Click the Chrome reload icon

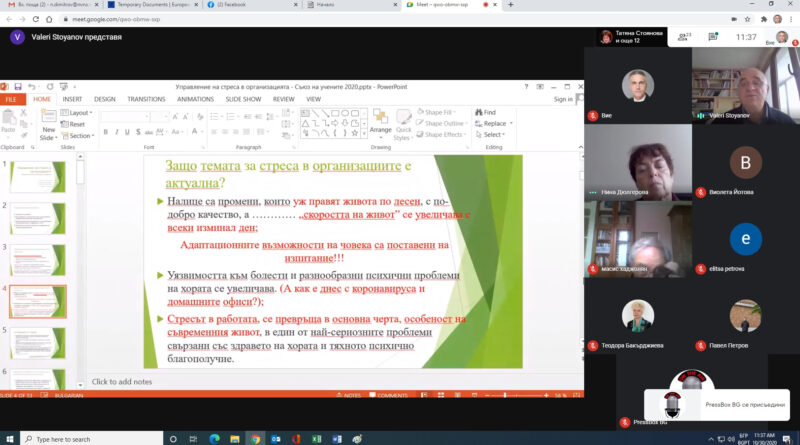[x=36, y=19]
